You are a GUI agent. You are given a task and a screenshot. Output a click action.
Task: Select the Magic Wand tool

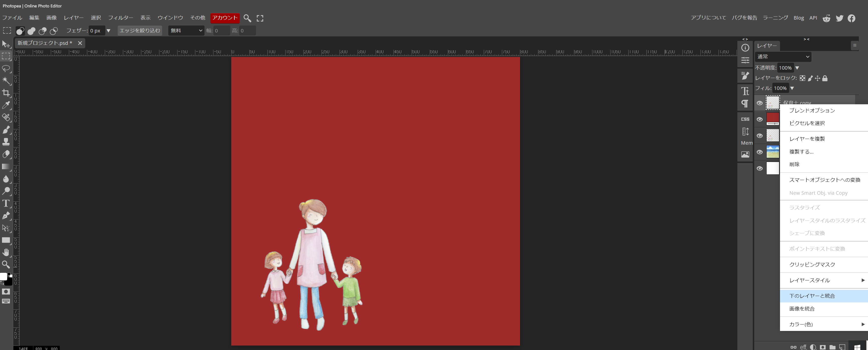point(6,81)
